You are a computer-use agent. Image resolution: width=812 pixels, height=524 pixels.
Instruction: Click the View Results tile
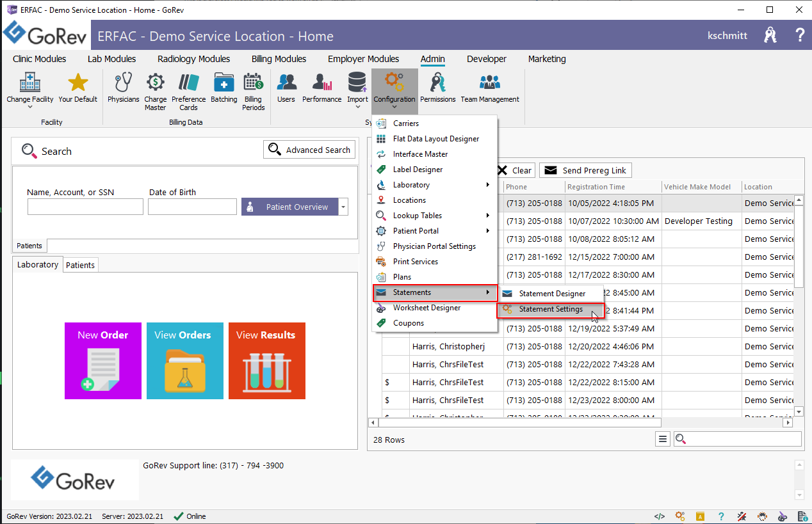[267, 361]
